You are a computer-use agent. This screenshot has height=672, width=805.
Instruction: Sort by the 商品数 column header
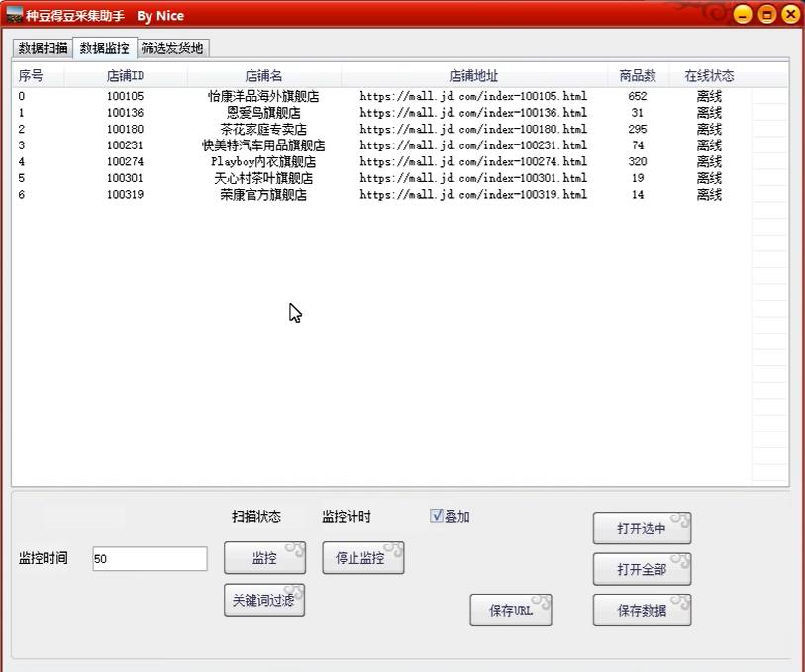pos(637,76)
